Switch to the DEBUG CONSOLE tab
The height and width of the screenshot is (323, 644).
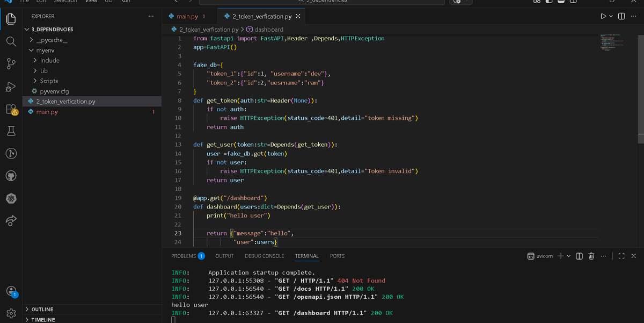[265, 256]
